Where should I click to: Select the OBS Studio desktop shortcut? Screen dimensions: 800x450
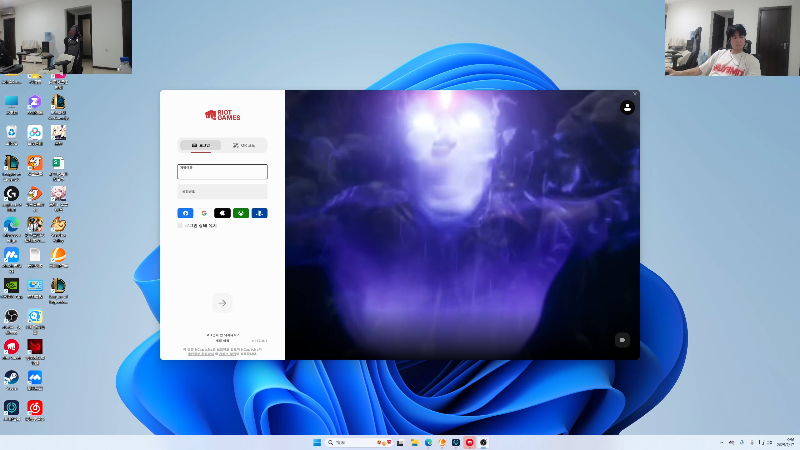[x=11, y=320]
